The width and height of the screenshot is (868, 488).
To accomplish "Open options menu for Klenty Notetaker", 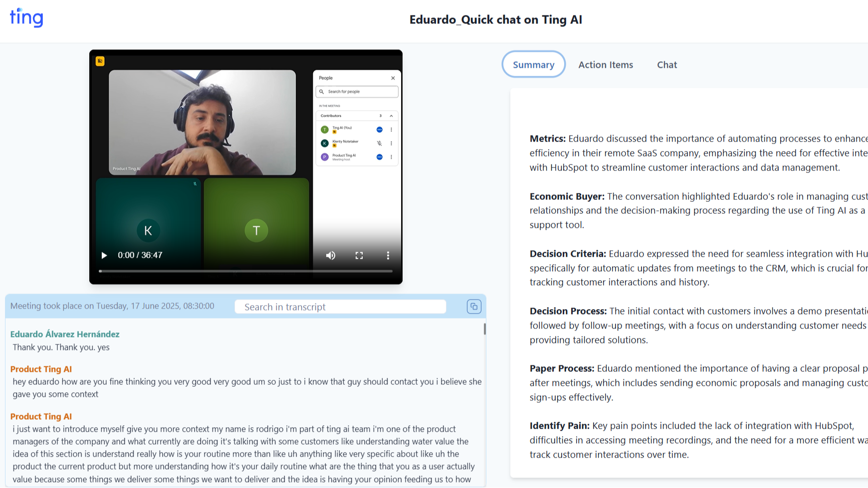I will click(x=392, y=143).
